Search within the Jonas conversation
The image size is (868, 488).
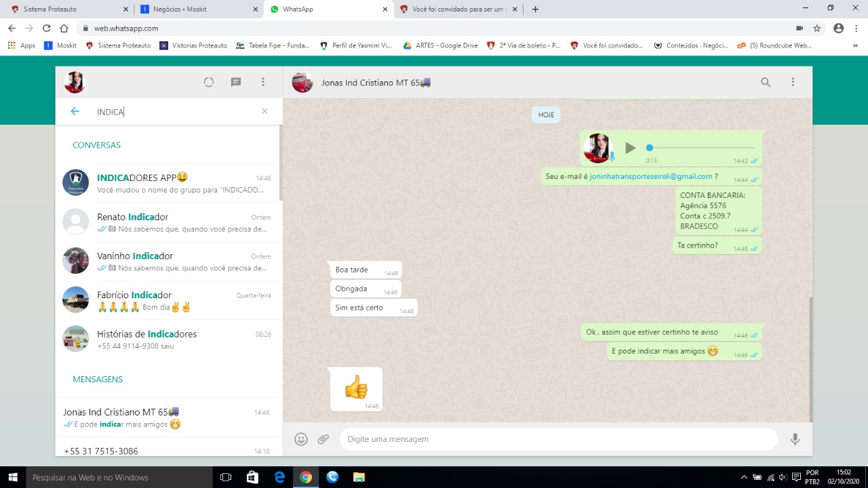click(x=766, y=82)
